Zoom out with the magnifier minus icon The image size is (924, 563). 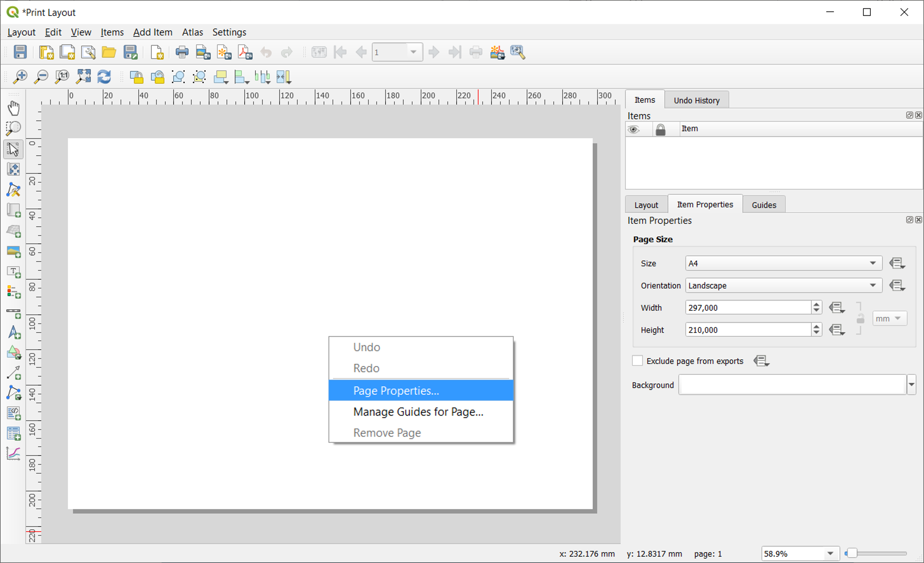pyautogui.click(x=41, y=77)
